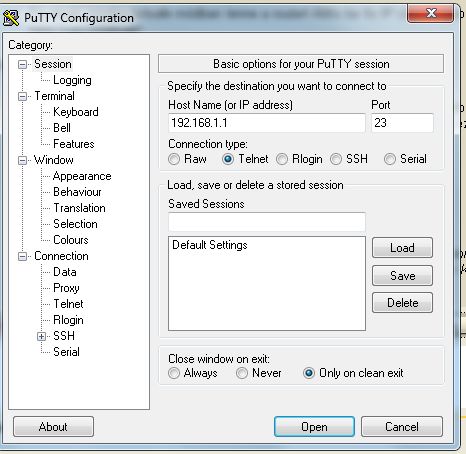Select Terminal in category tree

point(54,96)
